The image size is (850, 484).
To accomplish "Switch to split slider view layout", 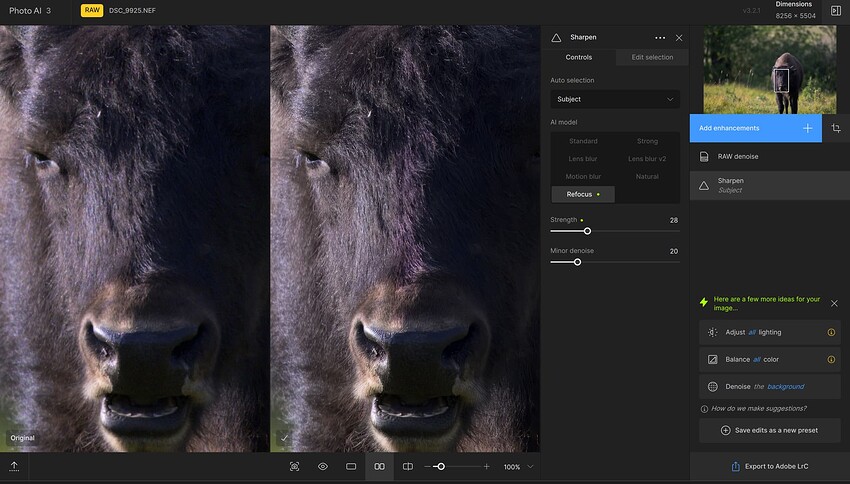I will point(408,467).
